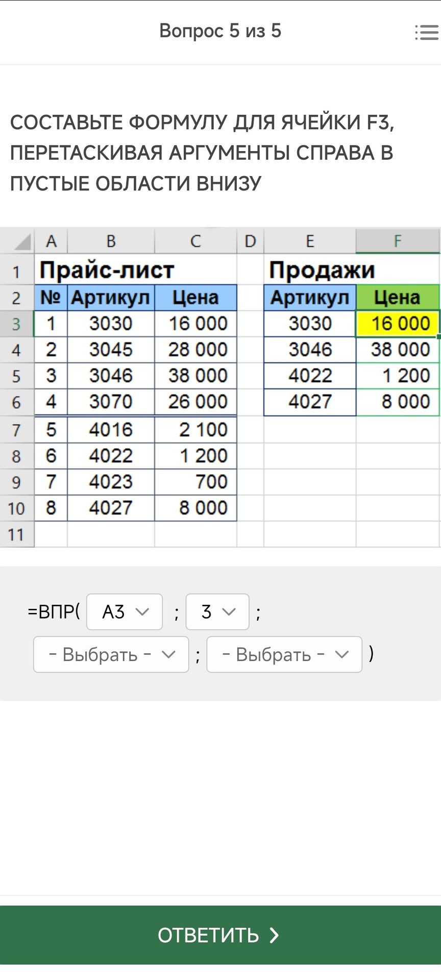Open the last Выбрать dropdown before parenthesis
The height and width of the screenshot is (980, 441).
coord(284,654)
